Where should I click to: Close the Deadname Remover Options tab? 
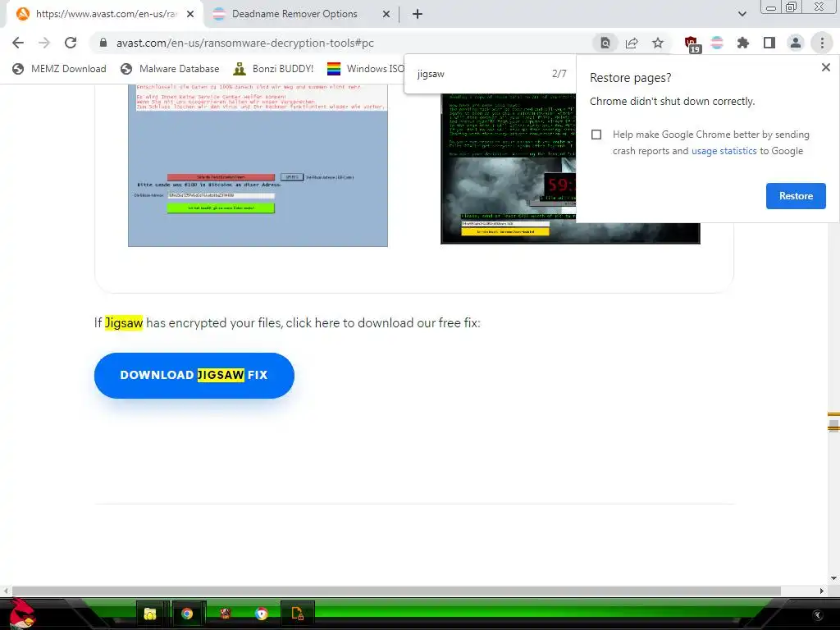386,14
